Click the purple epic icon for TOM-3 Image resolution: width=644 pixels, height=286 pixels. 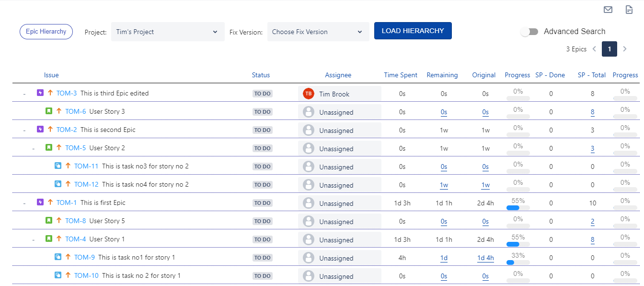pyautogui.click(x=40, y=93)
